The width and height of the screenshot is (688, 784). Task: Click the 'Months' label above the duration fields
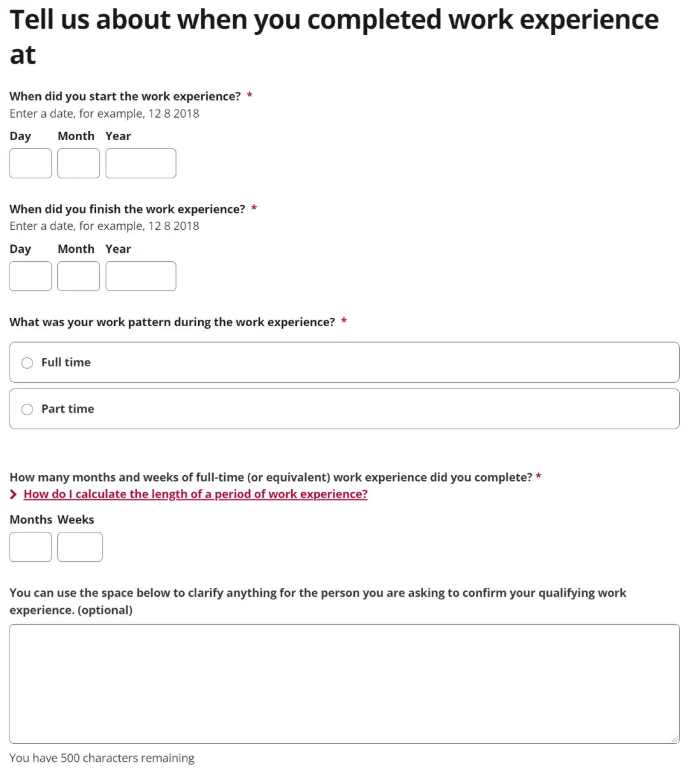pos(31,520)
